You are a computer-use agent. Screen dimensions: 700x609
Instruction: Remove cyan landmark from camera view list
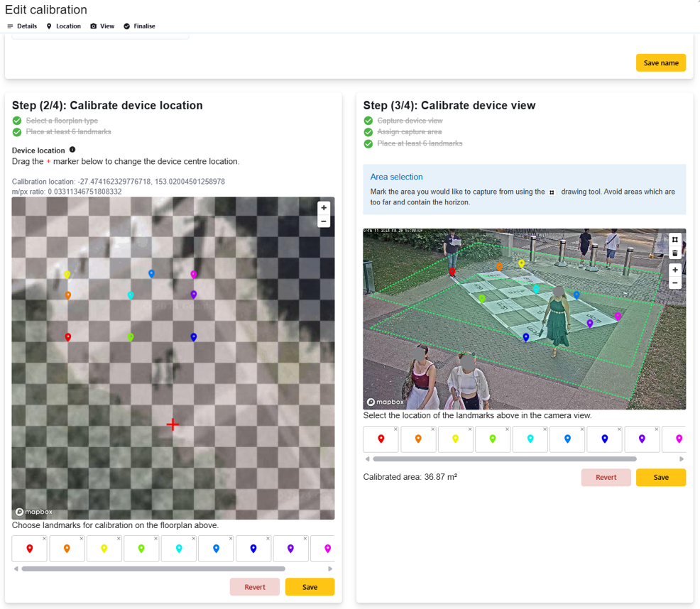pos(545,429)
